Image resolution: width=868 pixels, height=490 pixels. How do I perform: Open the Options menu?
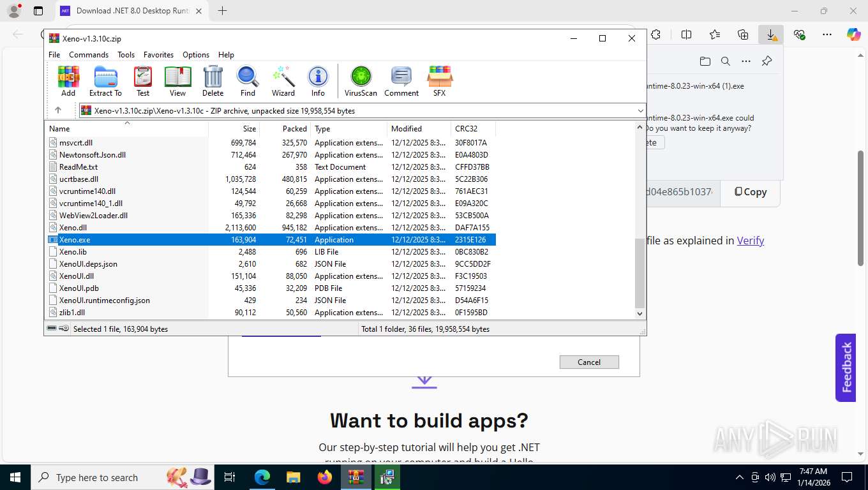(x=196, y=55)
